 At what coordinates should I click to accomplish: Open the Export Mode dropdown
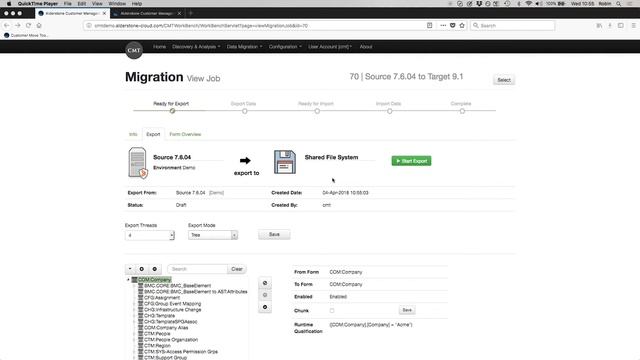(x=213, y=235)
